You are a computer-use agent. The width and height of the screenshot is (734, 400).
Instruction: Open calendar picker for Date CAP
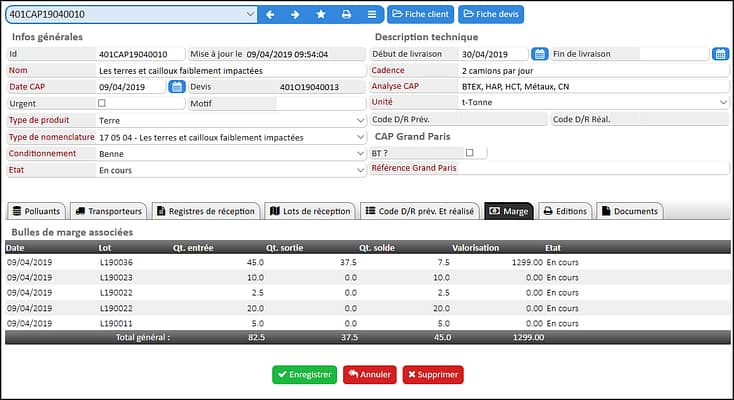pos(176,87)
